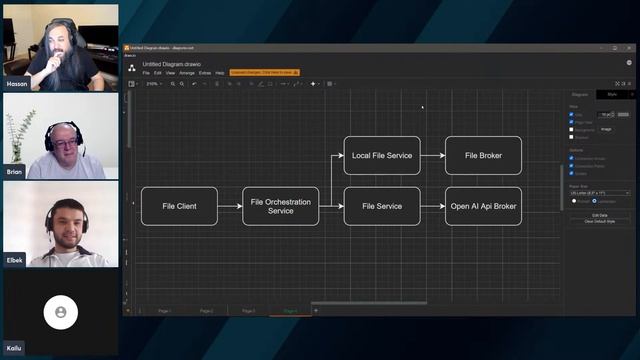Open the view panels dropdown in toolbar

coord(133,84)
